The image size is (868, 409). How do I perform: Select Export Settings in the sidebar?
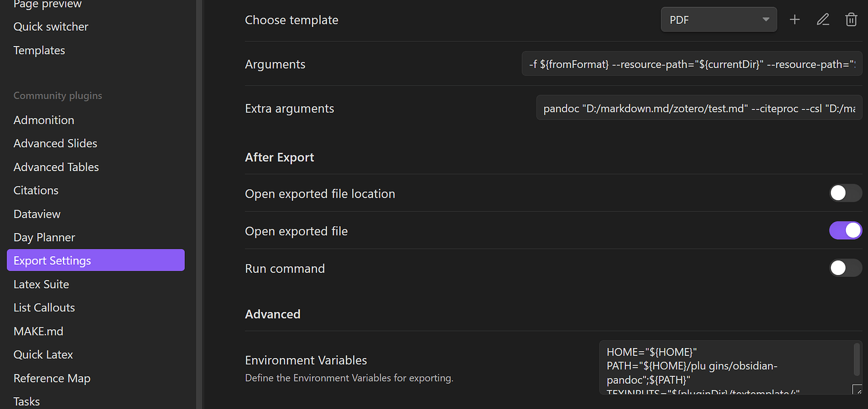point(52,260)
